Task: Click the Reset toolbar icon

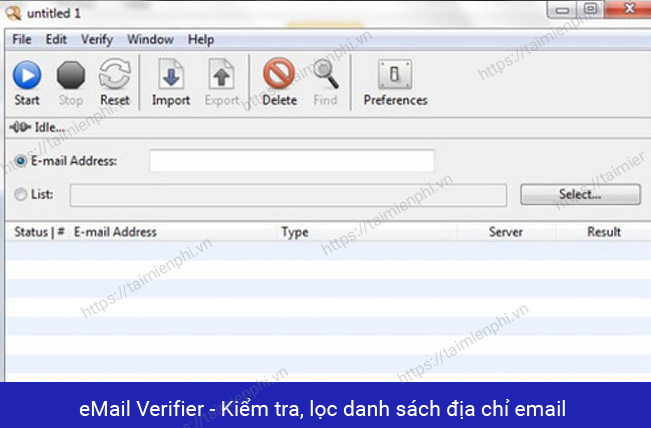Action: [x=115, y=74]
